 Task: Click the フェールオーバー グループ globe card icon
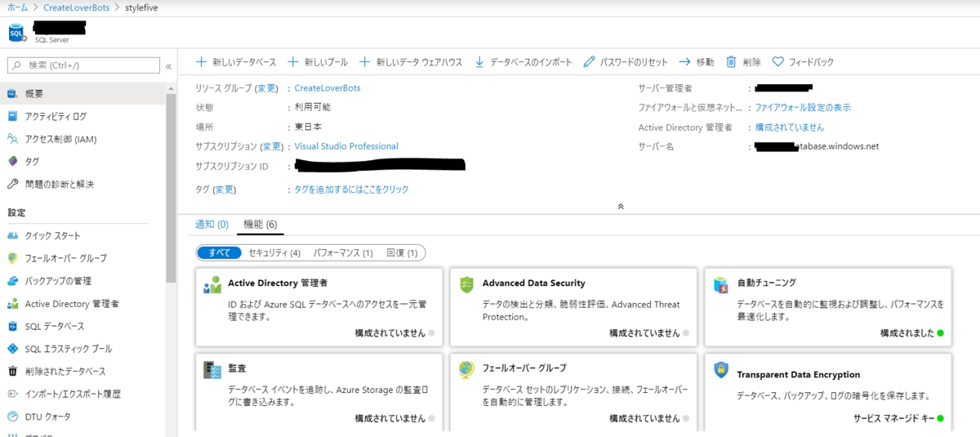(467, 370)
